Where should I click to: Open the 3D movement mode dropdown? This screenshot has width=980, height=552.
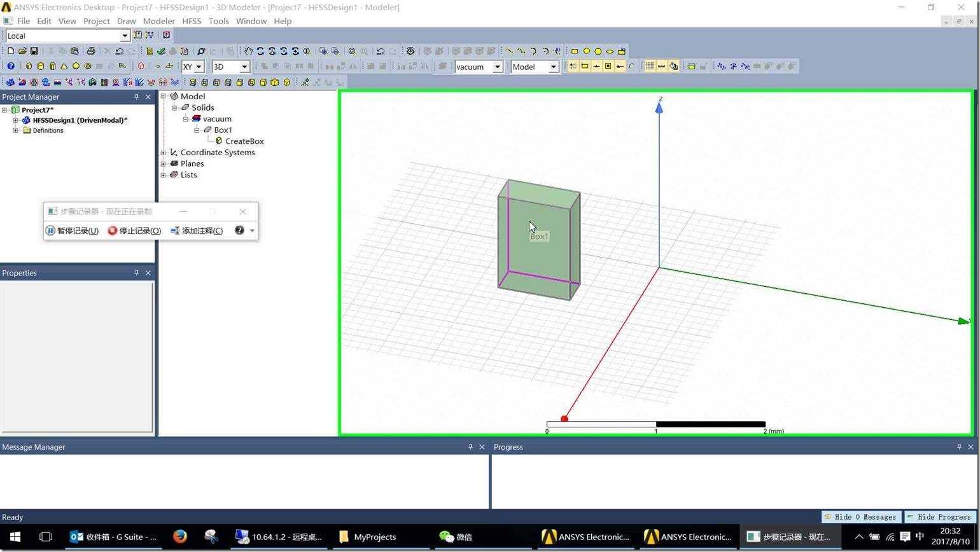point(244,67)
